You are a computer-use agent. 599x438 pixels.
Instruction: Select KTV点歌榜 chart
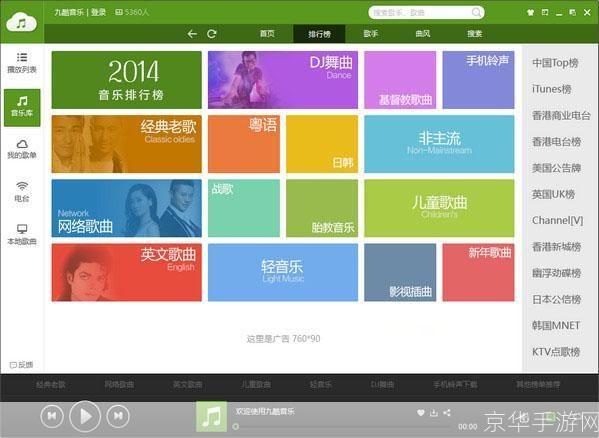point(556,352)
